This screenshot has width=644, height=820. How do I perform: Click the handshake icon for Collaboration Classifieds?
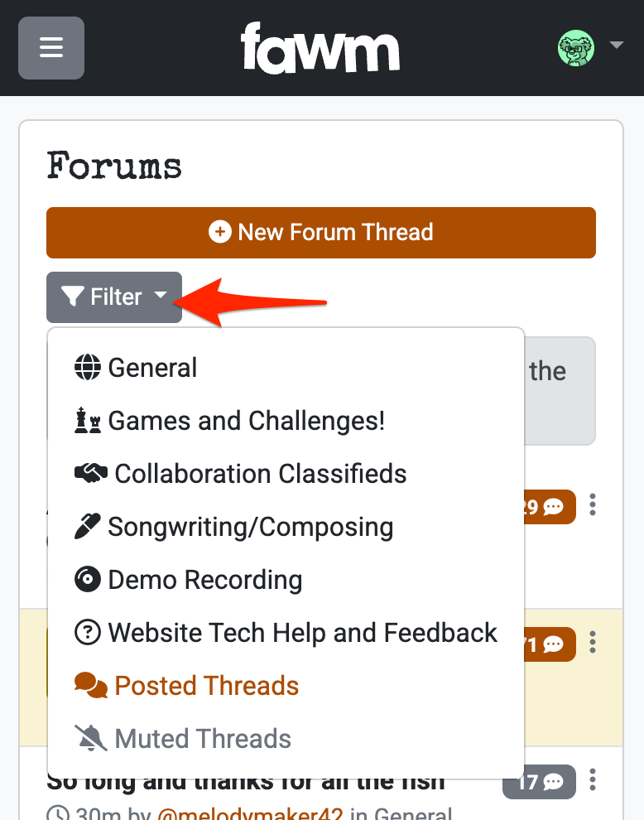pos(91,473)
